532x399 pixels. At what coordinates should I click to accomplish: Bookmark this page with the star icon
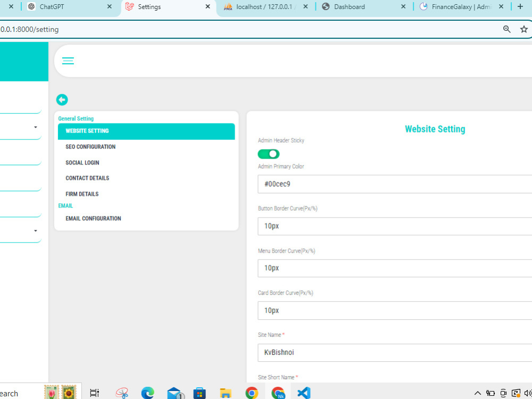524,29
